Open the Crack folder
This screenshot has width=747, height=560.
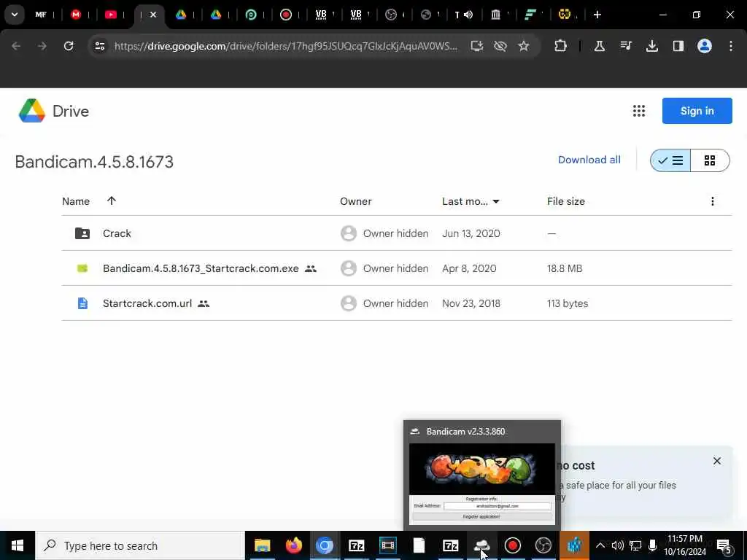(x=396, y=233)
